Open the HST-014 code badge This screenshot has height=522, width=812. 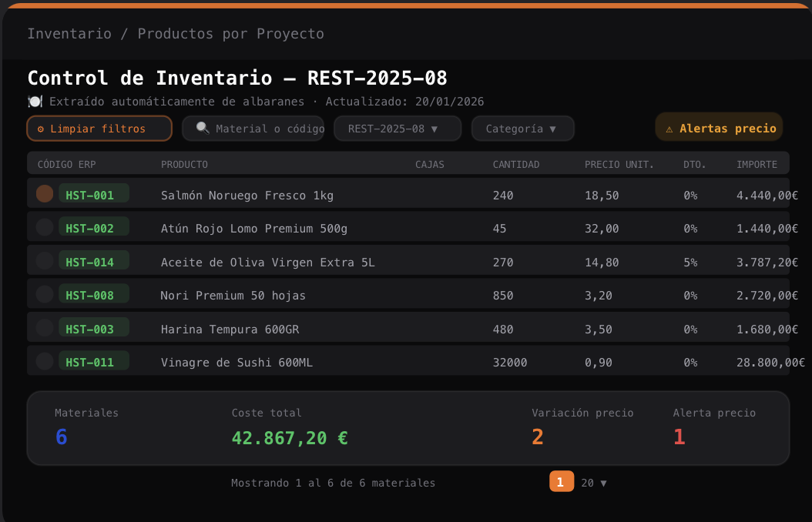(94, 260)
